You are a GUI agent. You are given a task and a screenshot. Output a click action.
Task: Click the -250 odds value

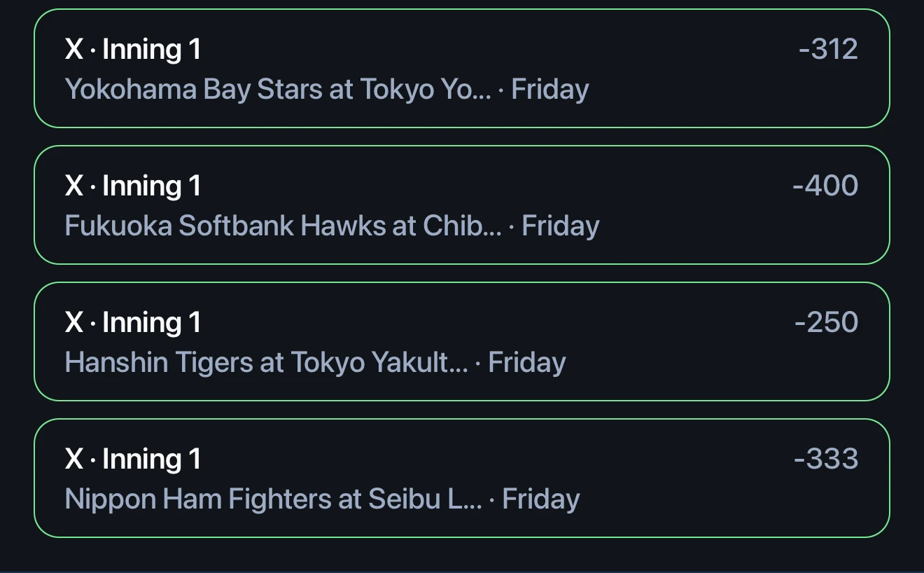tap(827, 322)
